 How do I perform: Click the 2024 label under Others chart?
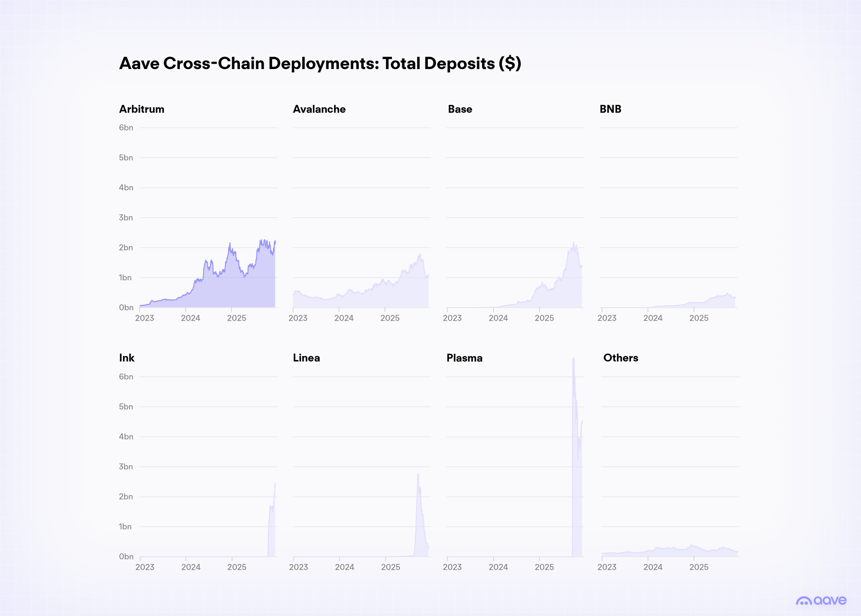[x=653, y=567]
